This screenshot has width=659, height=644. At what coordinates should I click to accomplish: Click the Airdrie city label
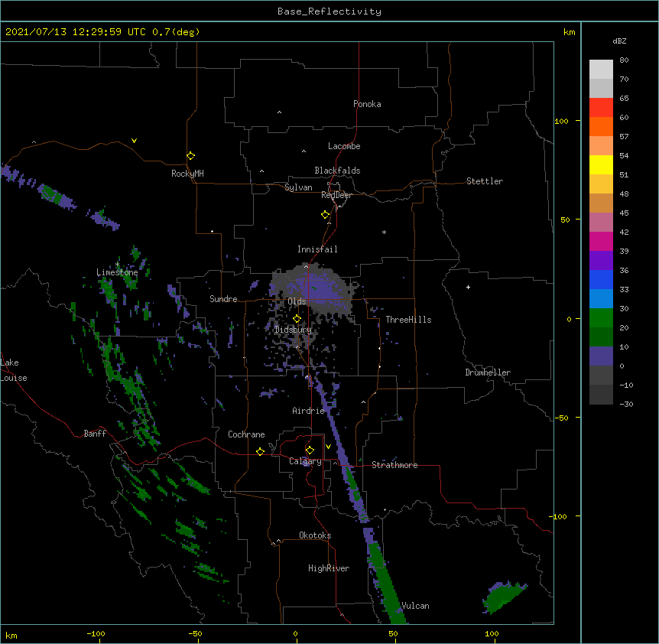pos(308,411)
